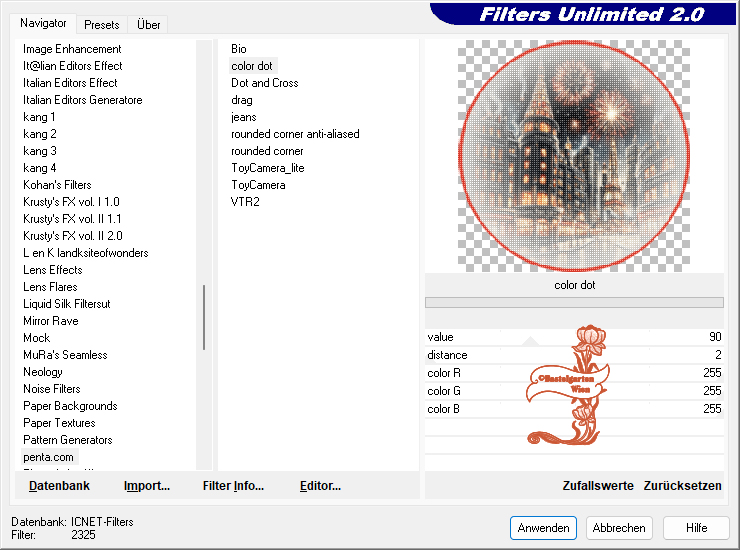This screenshot has width=740, height=550.
Task: Choose kang 1 in category list
Action: click(39, 117)
